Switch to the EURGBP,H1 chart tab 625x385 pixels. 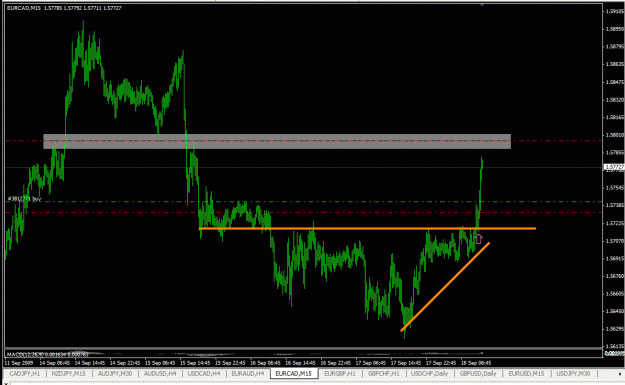[340, 373]
